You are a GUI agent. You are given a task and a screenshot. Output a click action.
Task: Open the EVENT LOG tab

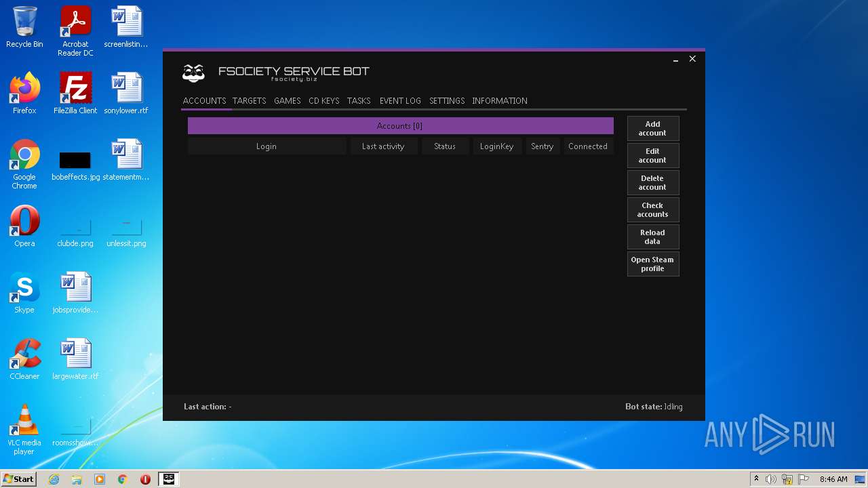pos(400,101)
